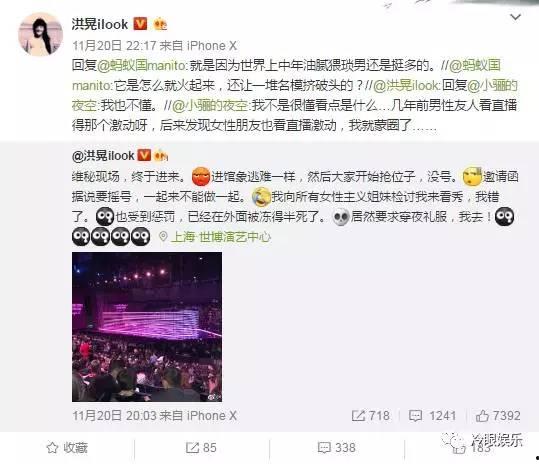539x464 pixels.
Task: Click the verified badge in the quoted post
Action: (144, 155)
